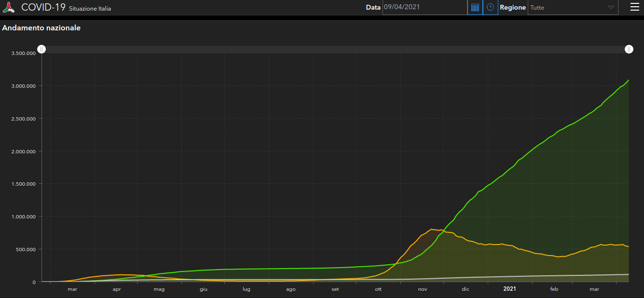
Task: Click the lug month axis label
Action: click(x=247, y=289)
